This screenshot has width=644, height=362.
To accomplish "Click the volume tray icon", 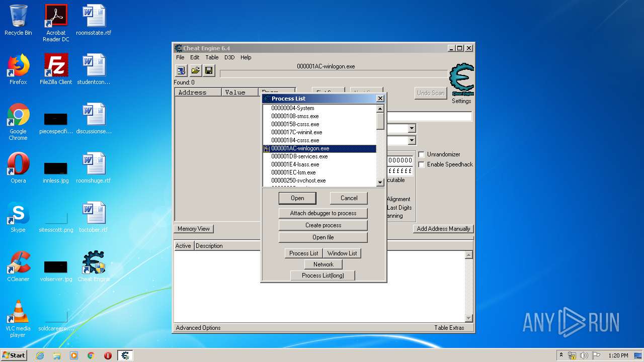I will pos(584,355).
